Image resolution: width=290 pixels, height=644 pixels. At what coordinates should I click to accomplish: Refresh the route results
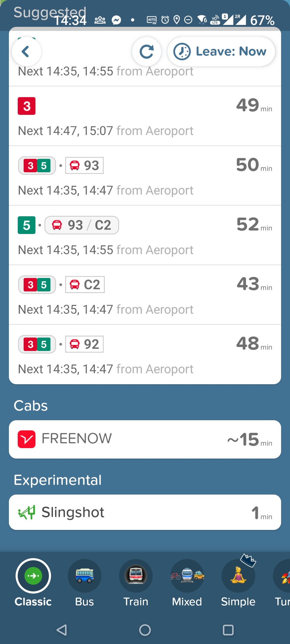(x=147, y=52)
